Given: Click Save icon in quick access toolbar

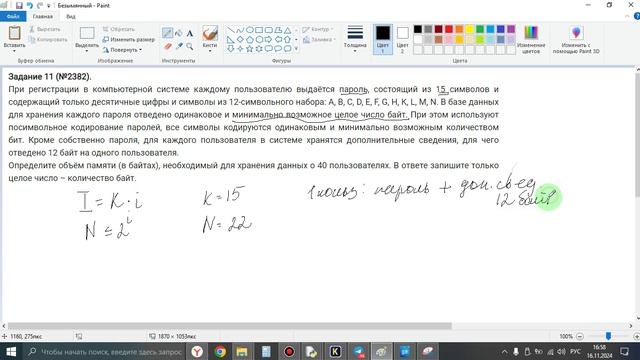Looking at the screenshot, I should pos(19,5).
